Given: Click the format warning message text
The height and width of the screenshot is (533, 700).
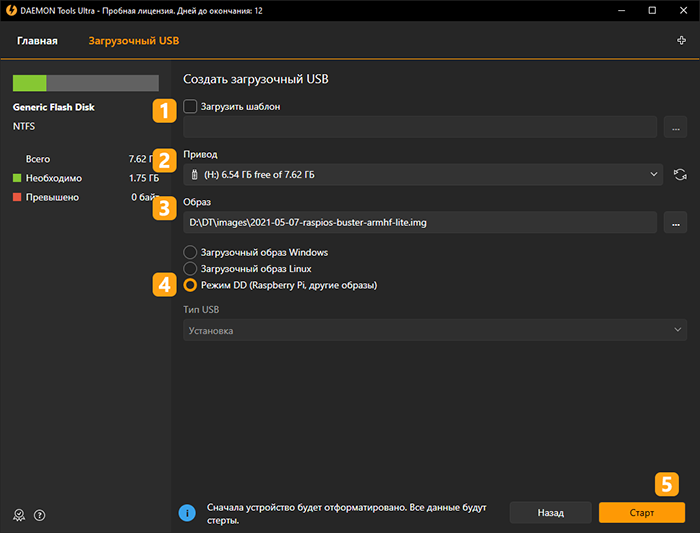Looking at the screenshot, I should 346,514.
